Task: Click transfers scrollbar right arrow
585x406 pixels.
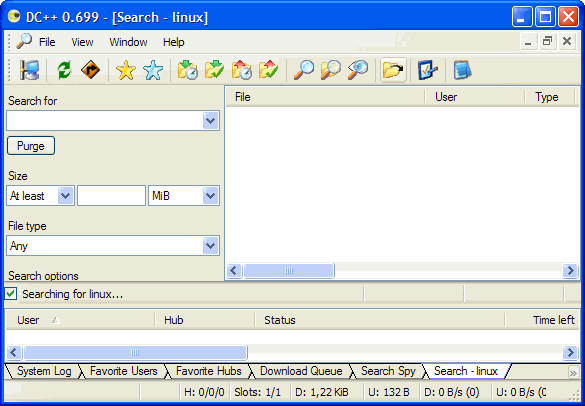Action: (x=570, y=352)
